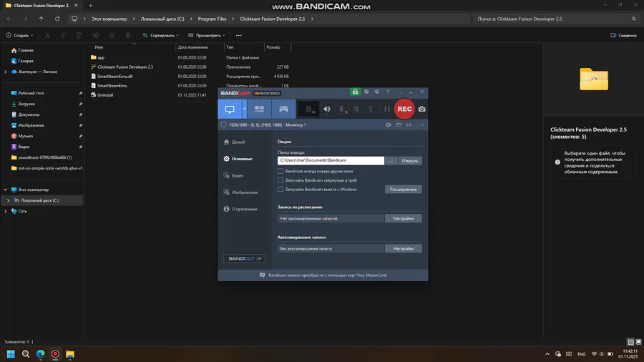Screen dimensions: 644x362
Task: Click the pause recording button in Bandicam
Action: [x=386, y=109]
